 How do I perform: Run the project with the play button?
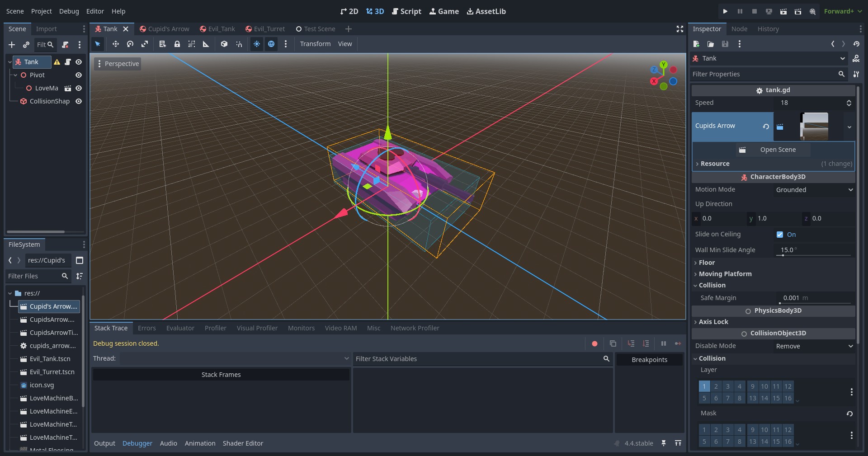(725, 11)
